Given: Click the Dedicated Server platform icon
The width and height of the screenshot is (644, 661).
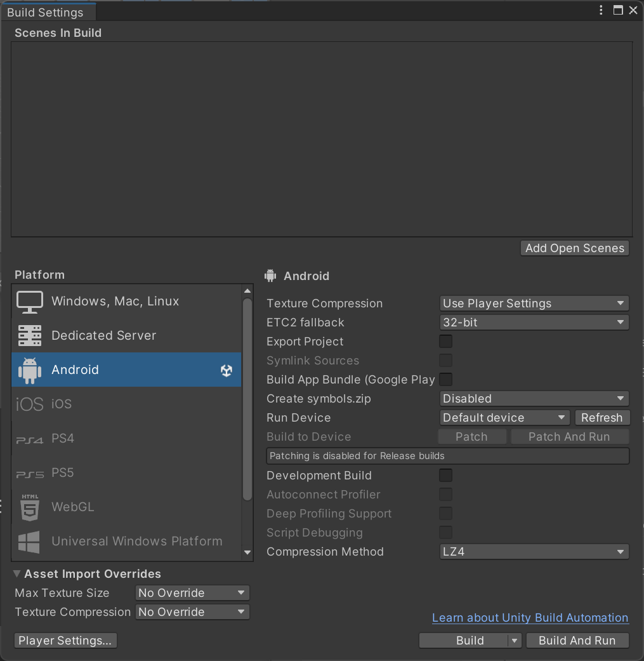Looking at the screenshot, I should coord(30,336).
